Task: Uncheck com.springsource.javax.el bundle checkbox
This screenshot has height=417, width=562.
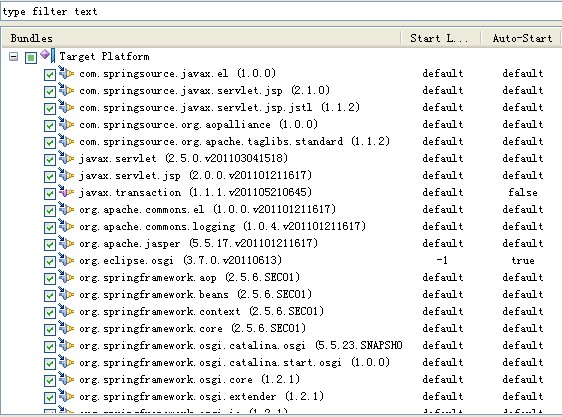Action: click(x=49, y=74)
